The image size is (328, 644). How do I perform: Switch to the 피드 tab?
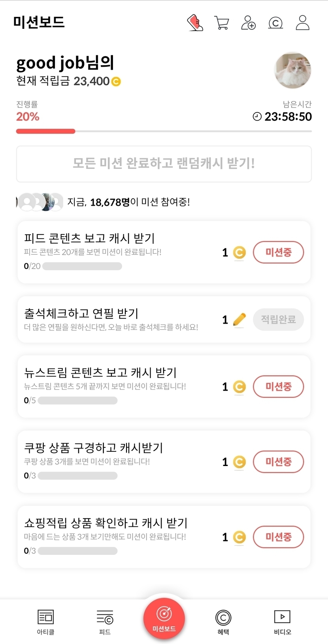[105, 622]
